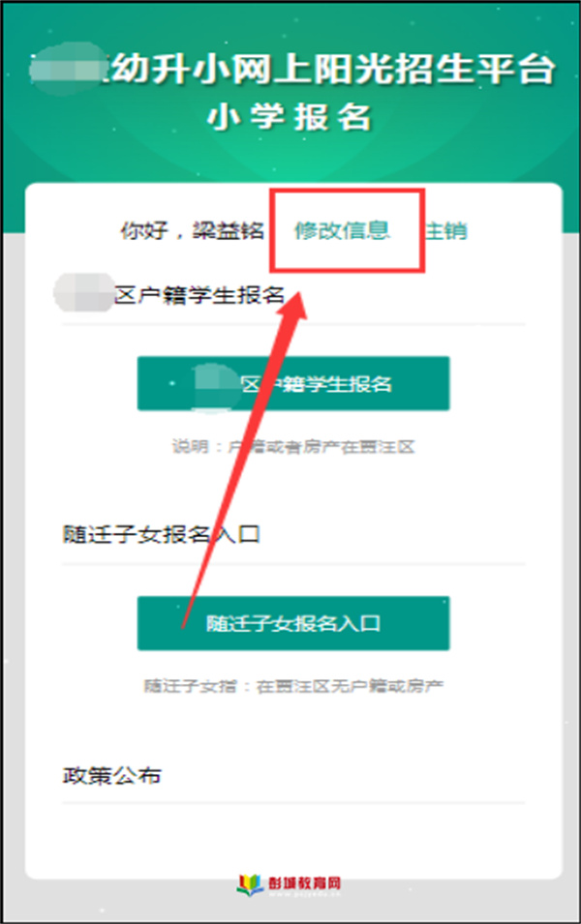This screenshot has width=581, height=924.
Task: Click the 修改信息 link
Action: pyautogui.click(x=342, y=230)
